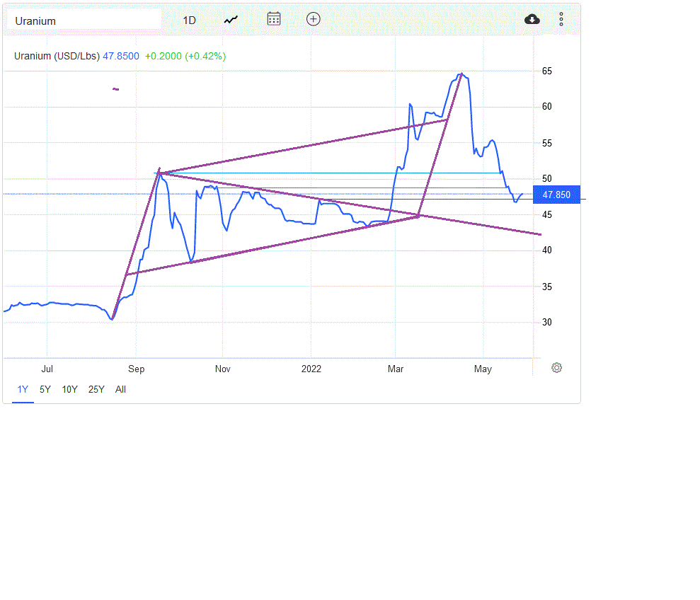700x600 pixels.
Task: Download chart using the cloud icon
Action: point(532,19)
